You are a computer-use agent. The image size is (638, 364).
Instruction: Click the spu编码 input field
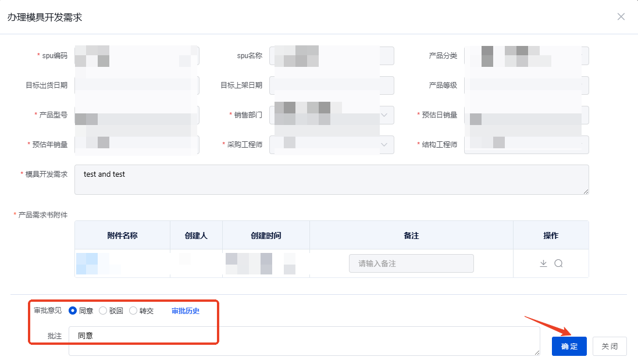point(137,55)
